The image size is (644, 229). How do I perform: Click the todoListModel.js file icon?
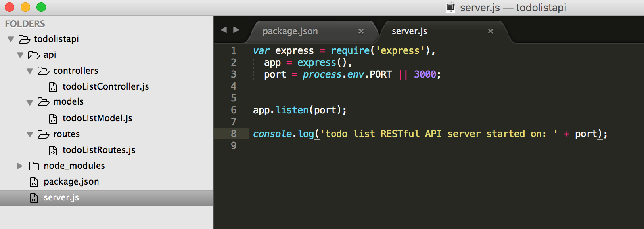coord(53,118)
